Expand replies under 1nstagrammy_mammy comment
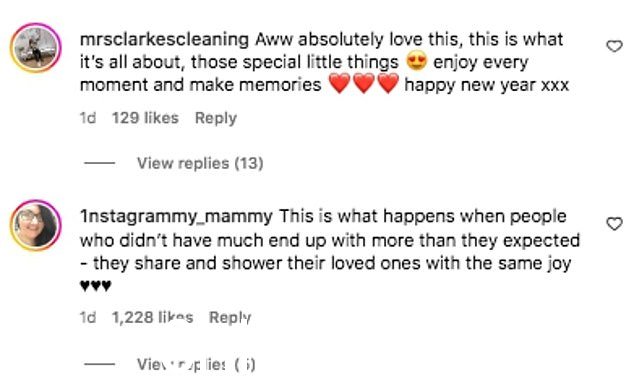Screen dimensions: 634x378 pos(196,365)
